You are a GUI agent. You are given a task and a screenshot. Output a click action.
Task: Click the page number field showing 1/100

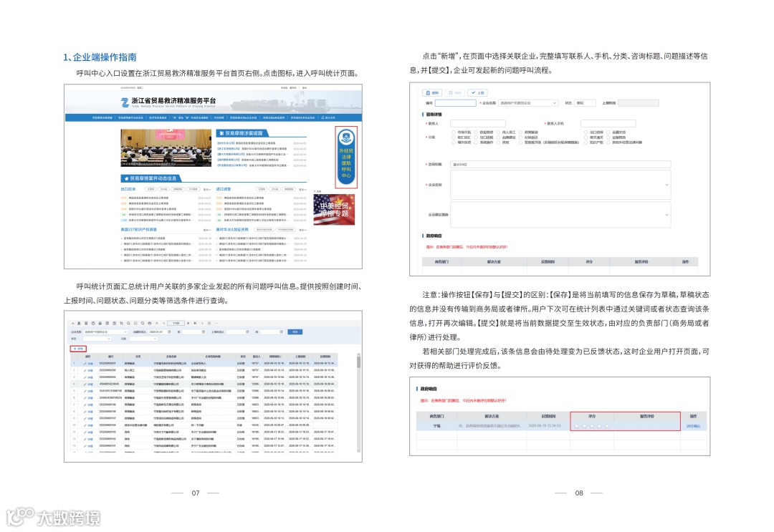[176, 324]
